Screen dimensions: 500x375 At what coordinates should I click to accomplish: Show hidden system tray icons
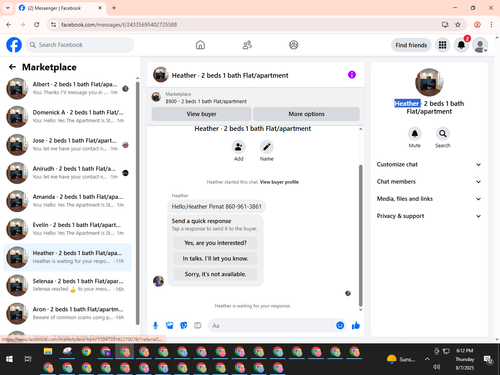coord(427,359)
